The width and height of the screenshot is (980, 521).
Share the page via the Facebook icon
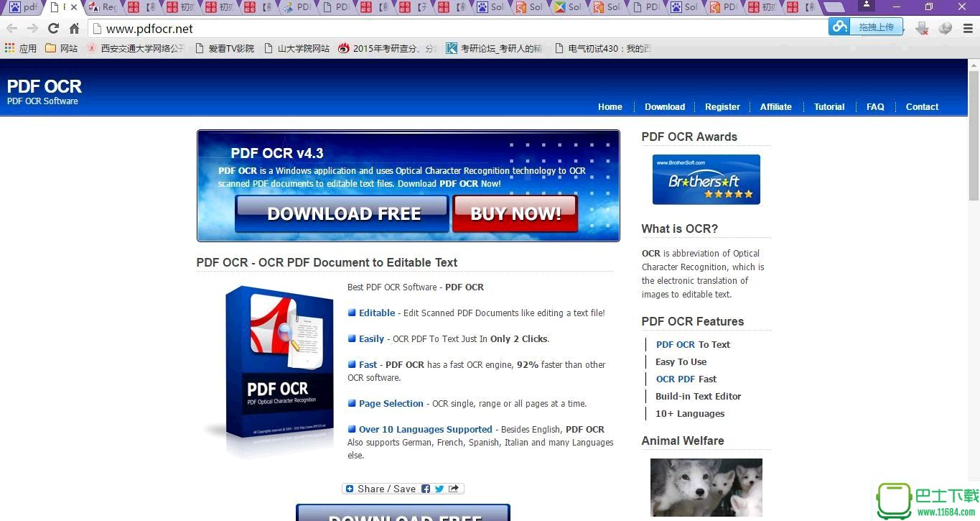point(426,489)
